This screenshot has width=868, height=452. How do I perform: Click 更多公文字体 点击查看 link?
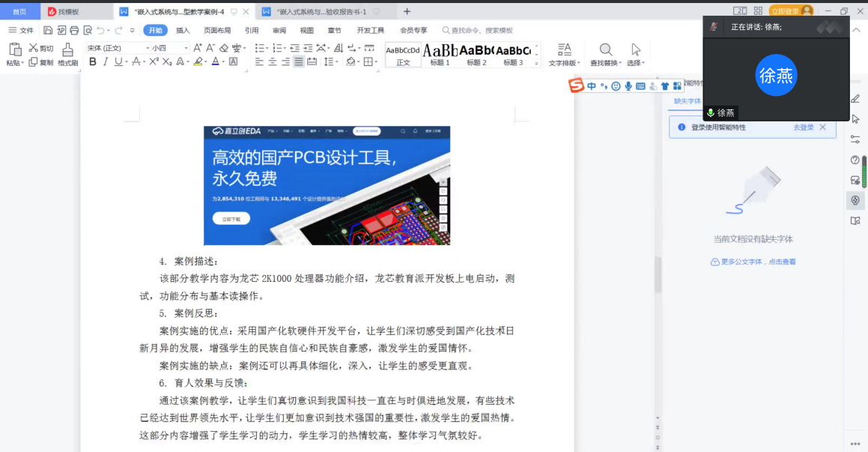(x=753, y=262)
